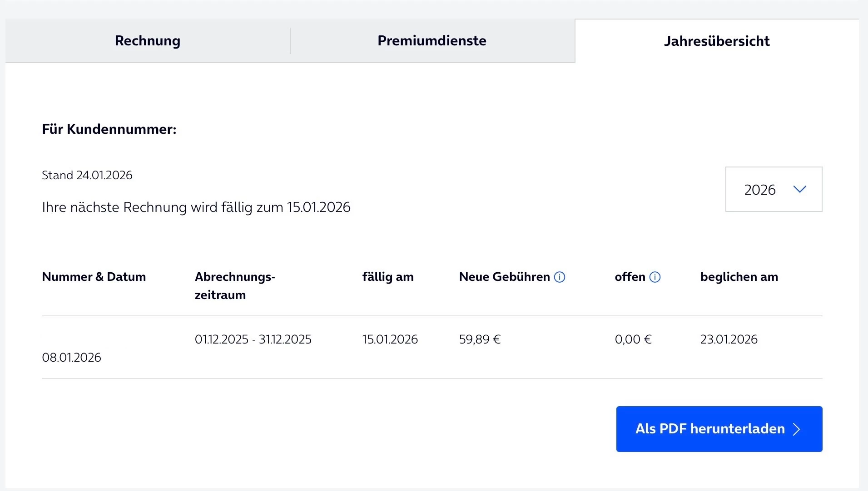Click the fällig am column header
The height and width of the screenshot is (491, 868).
pyautogui.click(x=388, y=277)
